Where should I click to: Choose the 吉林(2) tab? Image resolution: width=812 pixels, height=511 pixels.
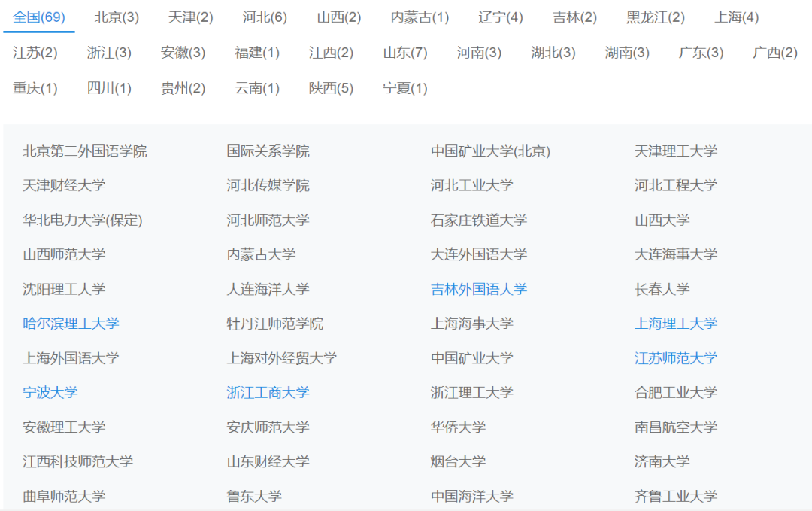click(575, 17)
